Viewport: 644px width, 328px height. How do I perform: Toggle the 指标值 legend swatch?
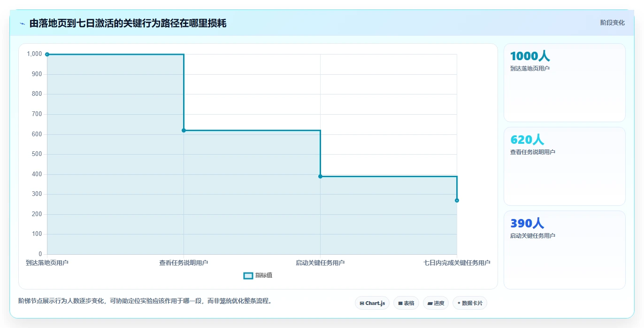click(248, 275)
